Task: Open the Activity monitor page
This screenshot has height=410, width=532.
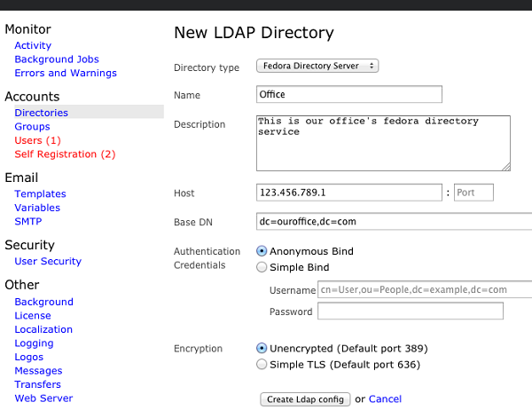Action: (x=33, y=45)
